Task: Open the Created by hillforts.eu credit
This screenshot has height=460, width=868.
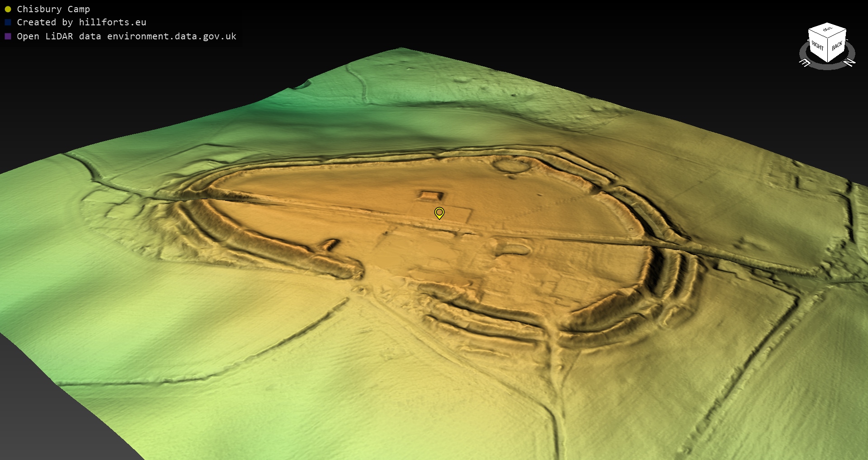Action: pyautogui.click(x=81, y=22)
